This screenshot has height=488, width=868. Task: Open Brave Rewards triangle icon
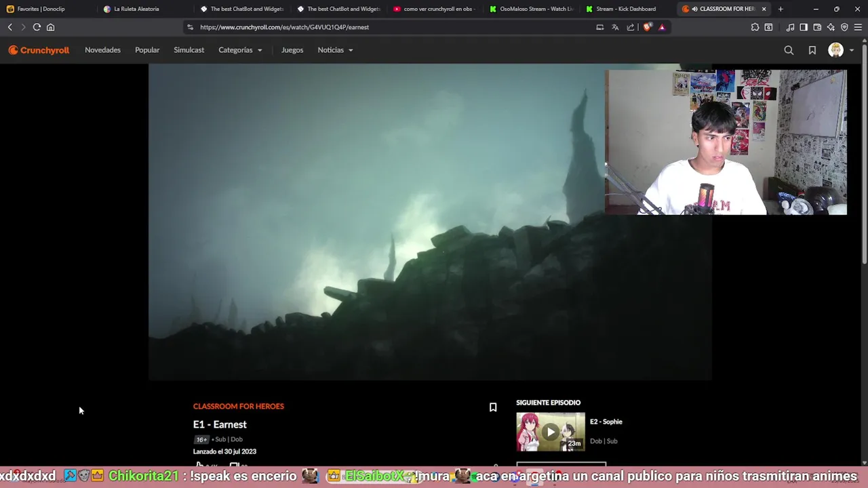(662, 27)
